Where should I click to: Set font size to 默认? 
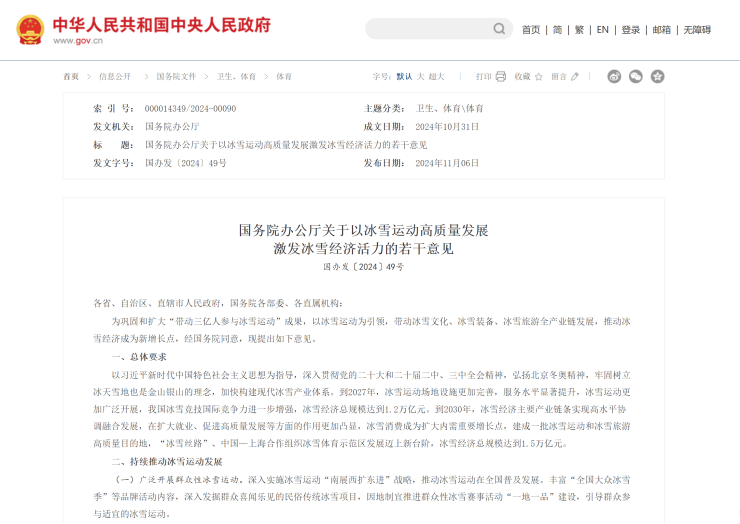pos(404,76)
